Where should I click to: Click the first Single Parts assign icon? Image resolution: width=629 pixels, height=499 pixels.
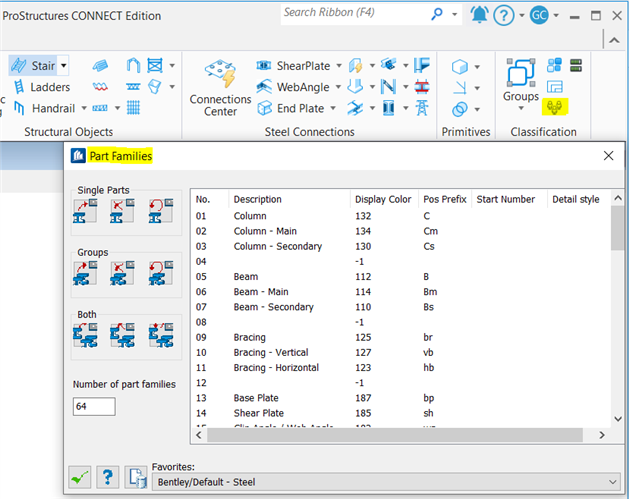tap(85, 211)
